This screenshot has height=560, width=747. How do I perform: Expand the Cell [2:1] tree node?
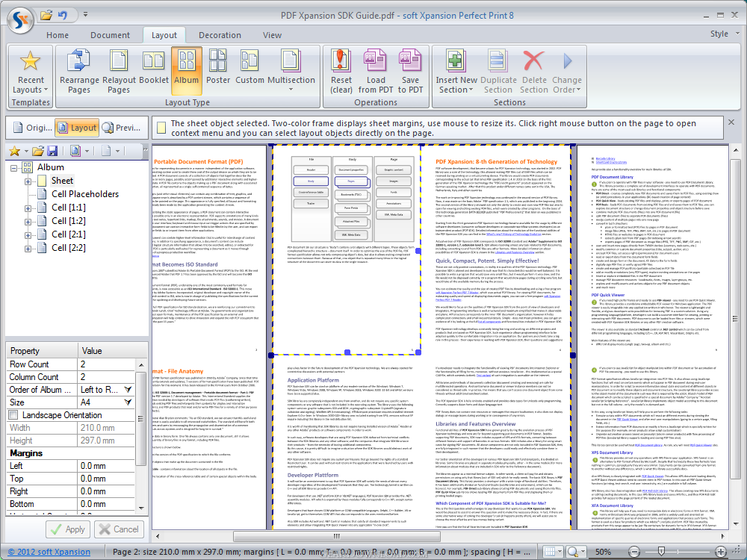(28, 234)
